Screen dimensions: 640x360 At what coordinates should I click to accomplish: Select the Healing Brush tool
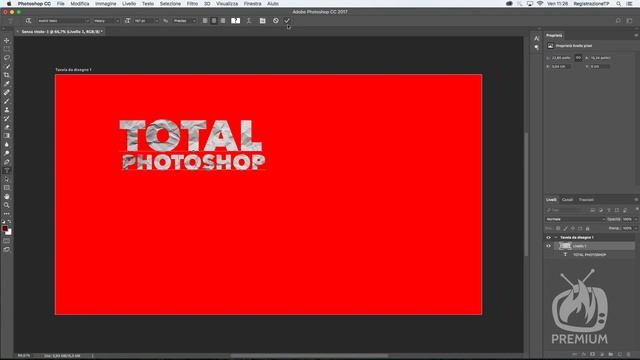tap(7, 92)
